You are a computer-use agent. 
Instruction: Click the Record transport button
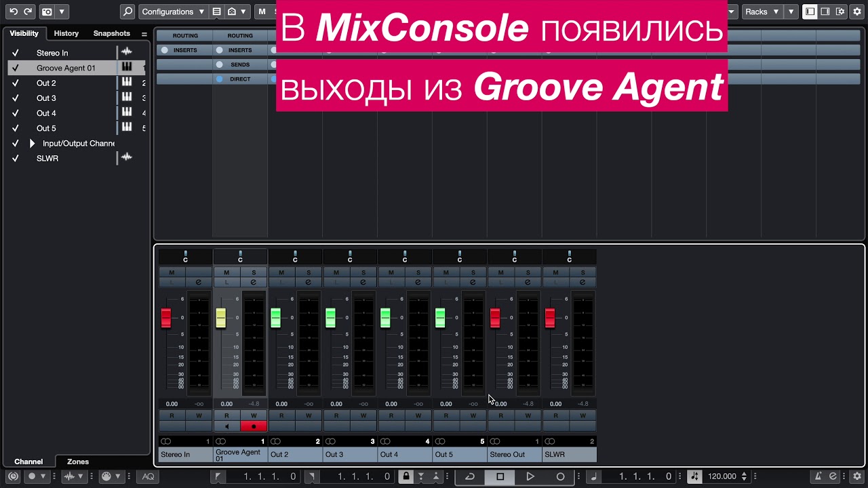[560, 476]
